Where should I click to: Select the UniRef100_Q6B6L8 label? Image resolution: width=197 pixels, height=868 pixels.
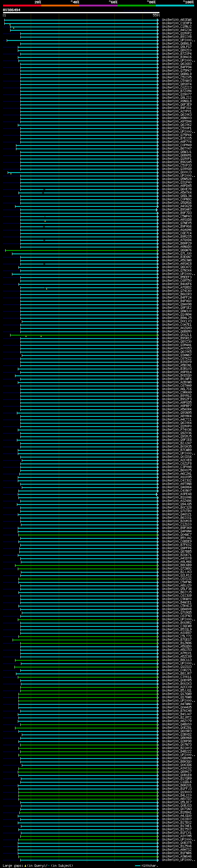pos(176,43)
